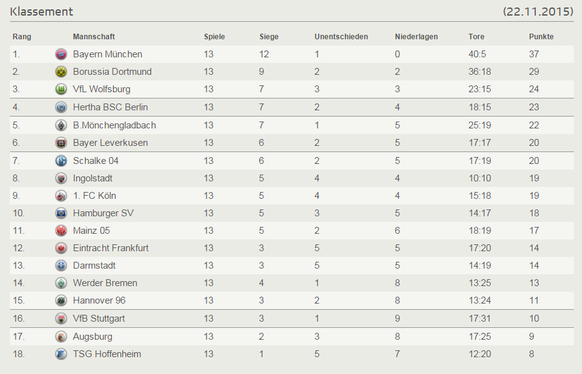Open the B.Mönchengladbach team name
582x374 pixels.
[x=114, y=125]
